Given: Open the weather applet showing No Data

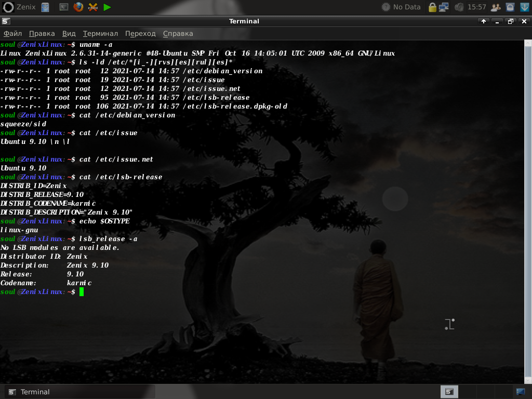Looking at the screenshot, I should tap(401, 7).
